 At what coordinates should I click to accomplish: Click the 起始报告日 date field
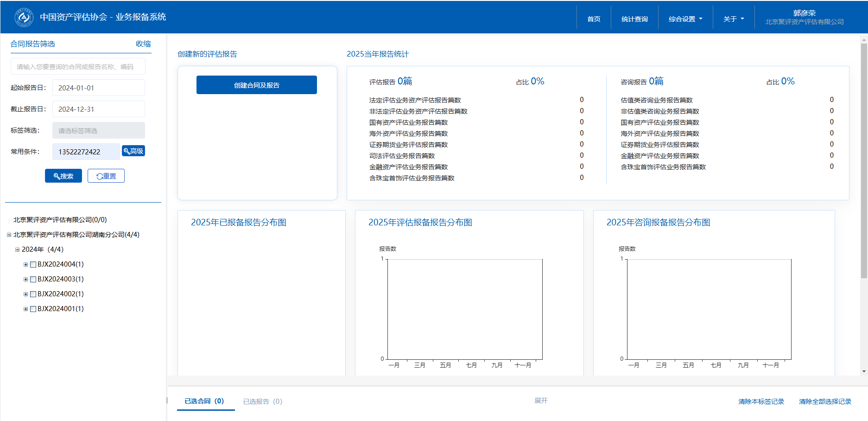[x=98, y=88]
